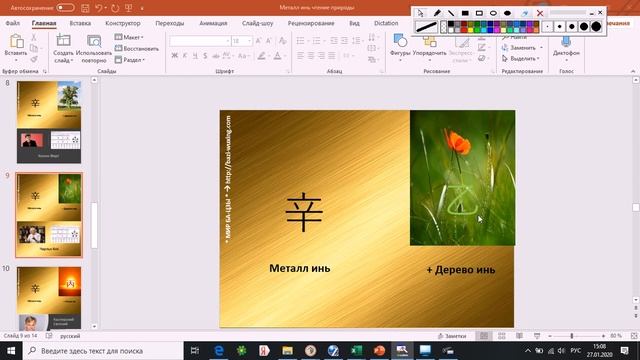Undo the last action
This screenshot has width=640, height=360.
click(x=99, y=8)
